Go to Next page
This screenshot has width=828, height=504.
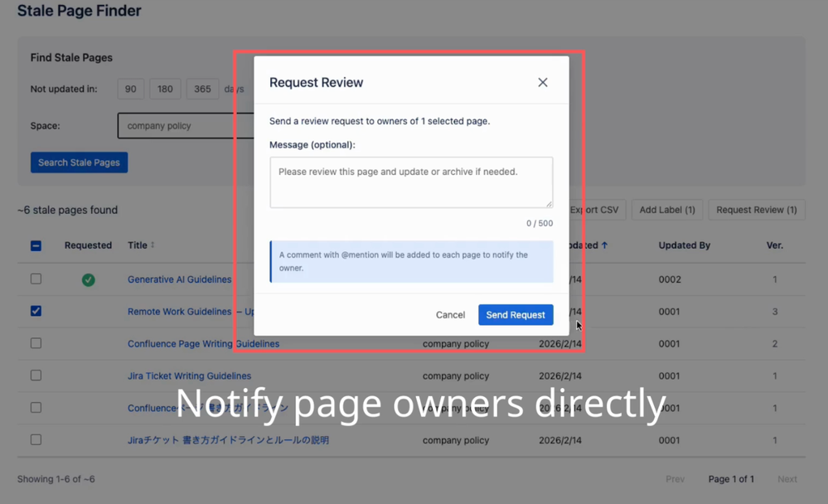point(787,479)
